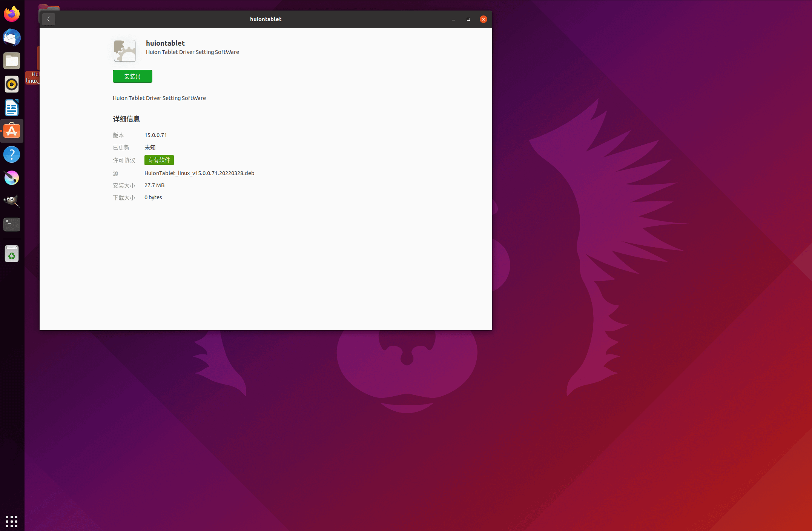Click the 许可协议 label
The width and height of the screenshot is (812, 531).
pyautogui.click(x=124, y=160)
